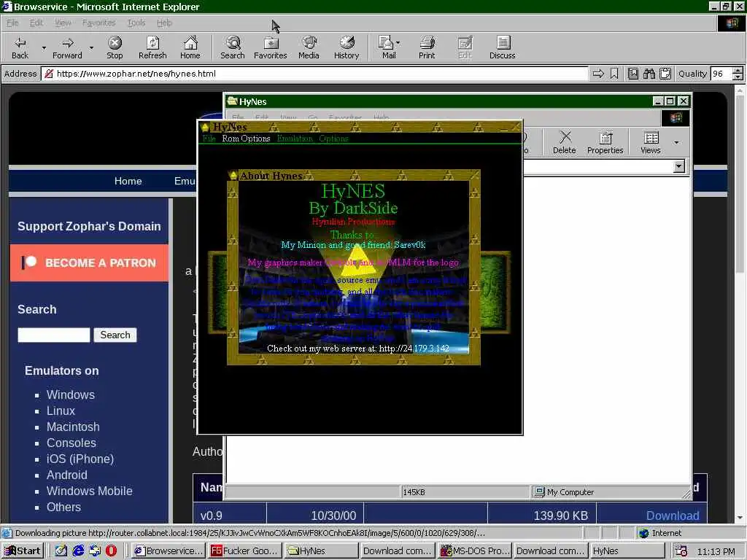Open the Others emulators link
The image size is (747, 560).
click(63, 507)
